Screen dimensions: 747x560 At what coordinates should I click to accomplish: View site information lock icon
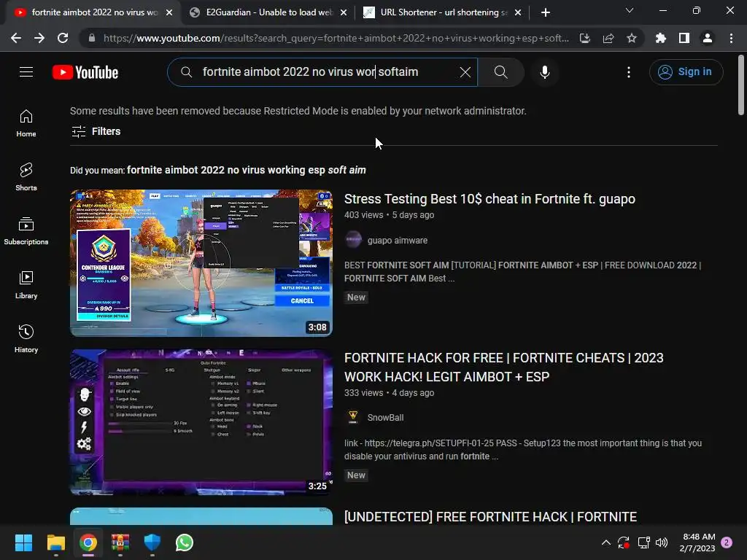point(91,38)
